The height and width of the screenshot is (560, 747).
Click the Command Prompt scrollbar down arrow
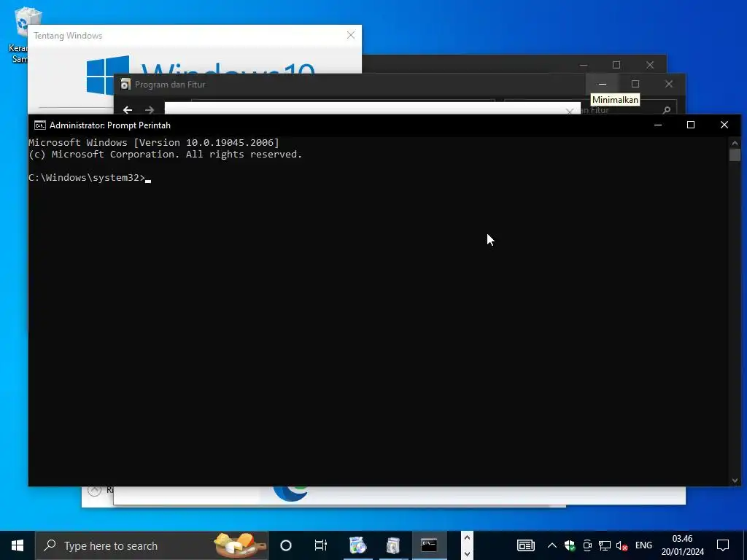point(735,481)
